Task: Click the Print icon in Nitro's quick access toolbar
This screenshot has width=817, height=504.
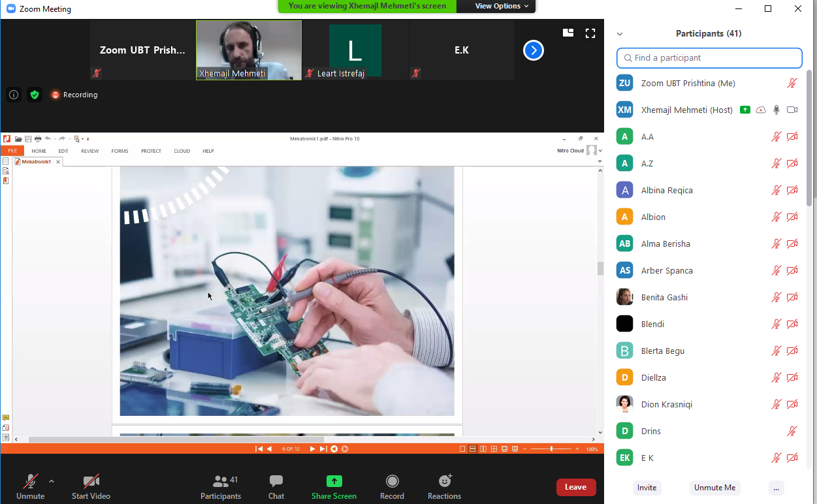Action: (38, 138)
